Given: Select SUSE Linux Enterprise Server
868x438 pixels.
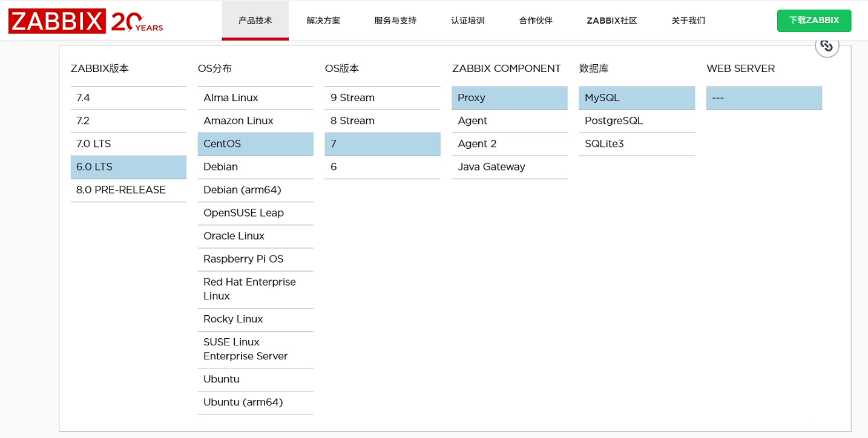Looking at the screenshot, I should coord(255,349).
